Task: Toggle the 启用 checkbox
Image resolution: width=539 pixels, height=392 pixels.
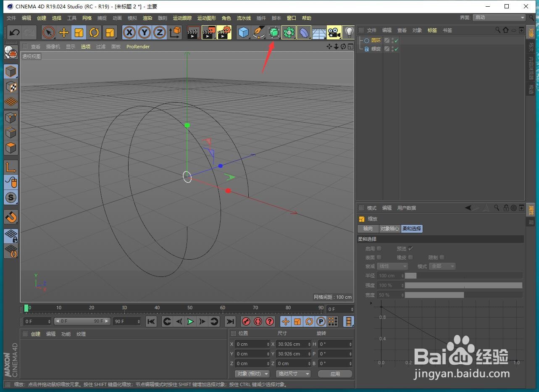Action: pos(379,249)
